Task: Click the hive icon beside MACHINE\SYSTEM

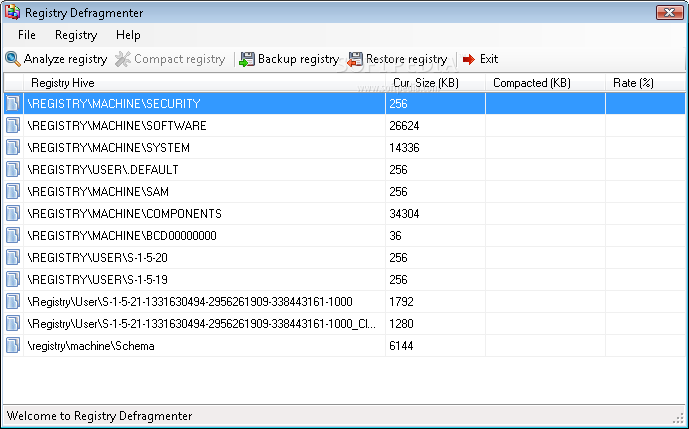Action: (x=13, y=147)
